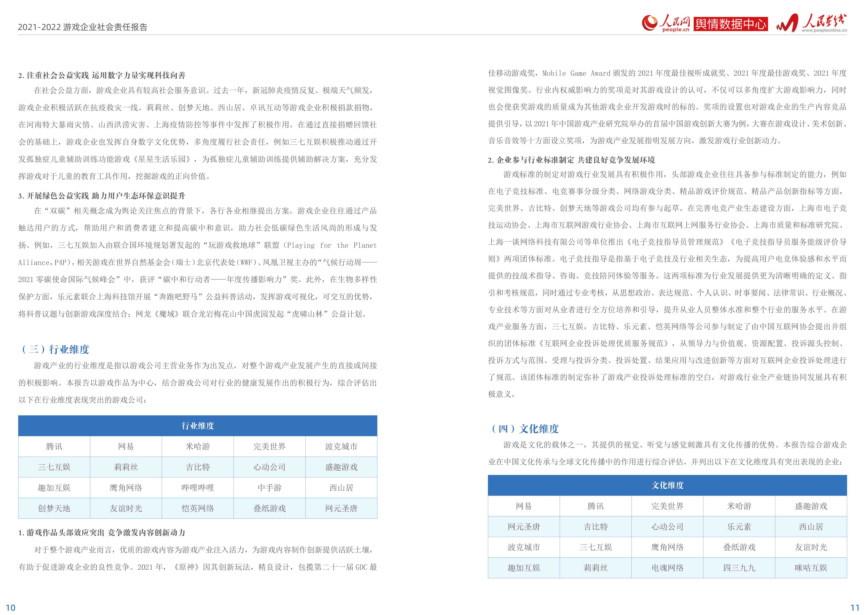Click 网易 cell in 文化维度 table
Image resolution: width=868 pixels, height=615 pixels.
tap(524, 506)
